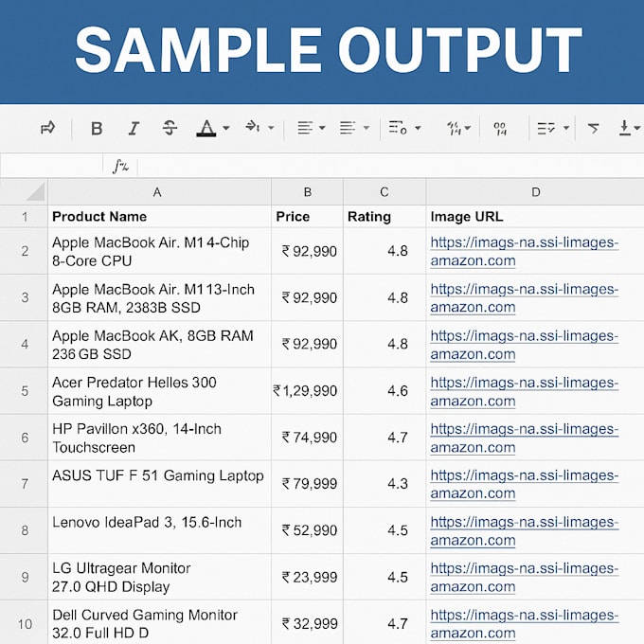Viewport: 644px width, 644px height.
Task: Click the formula bar input field
Action: 390,167
